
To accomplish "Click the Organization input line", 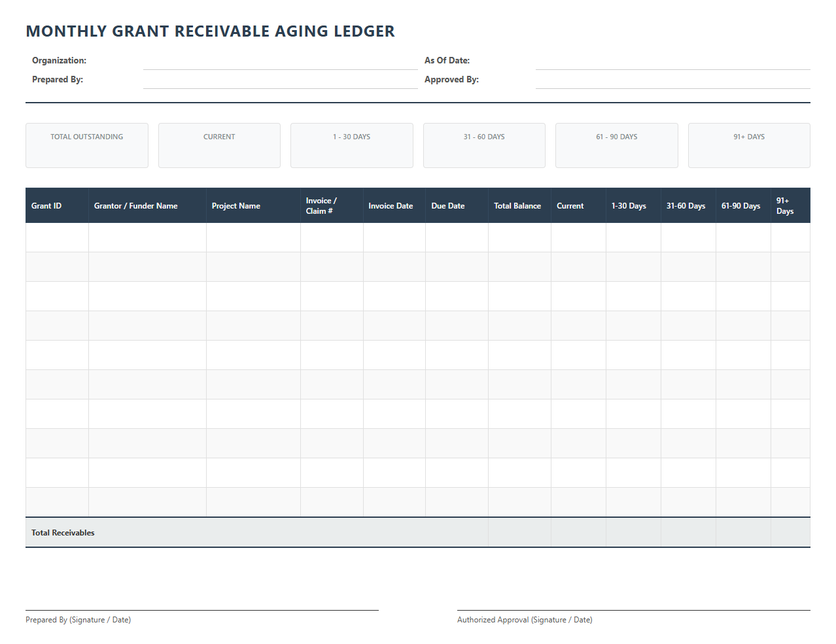I will point(280,61).
